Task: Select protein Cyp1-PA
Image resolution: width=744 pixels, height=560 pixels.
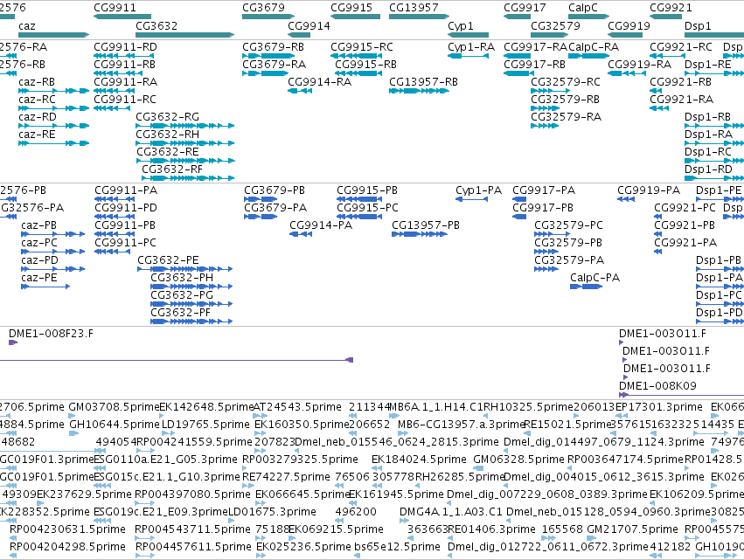Action: click(x=479, y=190)
